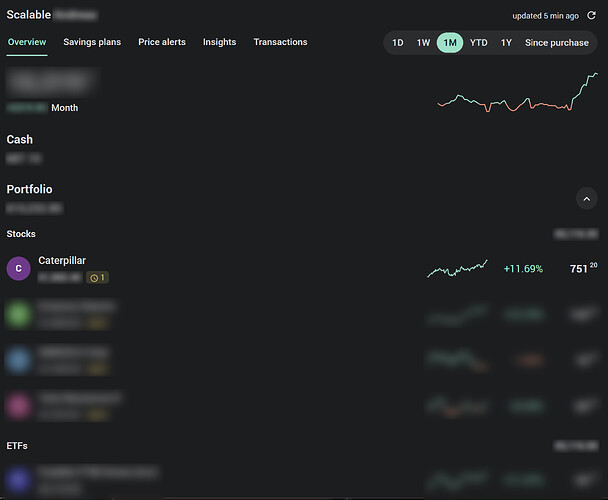
Task: Open the Caterpillar purple C stock icon
Action: (x=19, y=268)
